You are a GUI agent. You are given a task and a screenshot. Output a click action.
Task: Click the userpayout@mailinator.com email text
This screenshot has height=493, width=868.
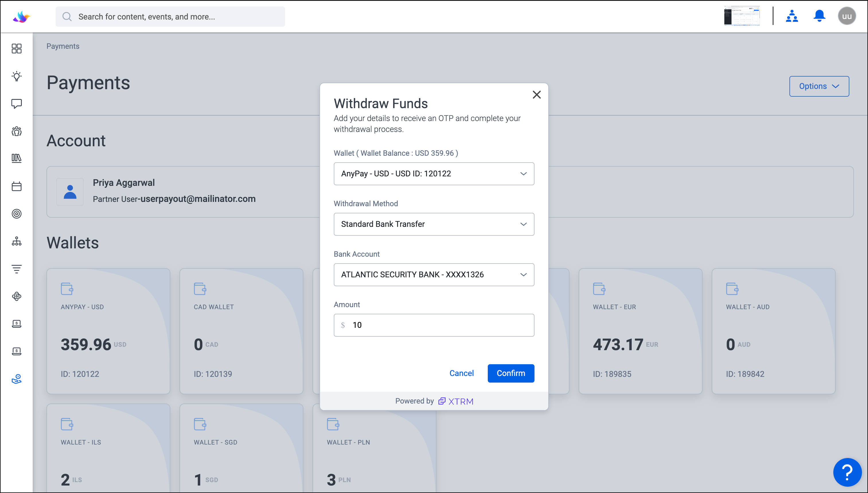pyautogui.click(x=198, y=199)
